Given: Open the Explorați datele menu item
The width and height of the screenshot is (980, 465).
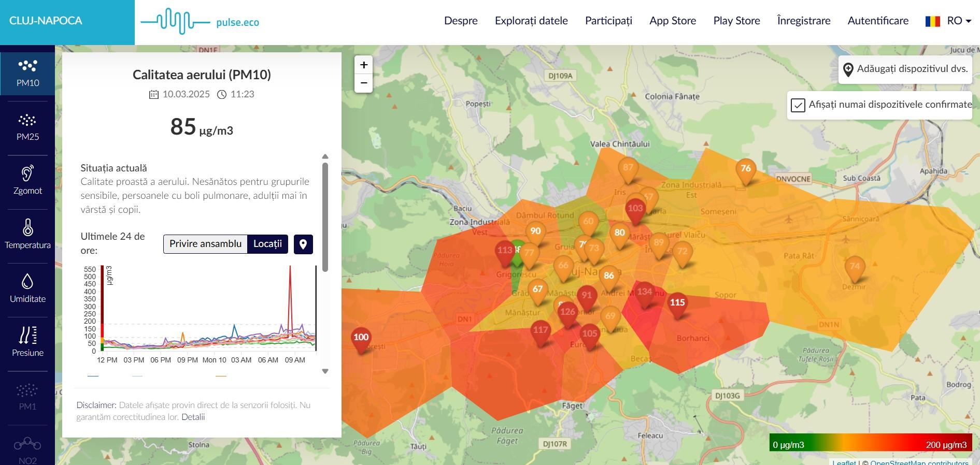Looking at the screenshot, I should coord(531,21).
